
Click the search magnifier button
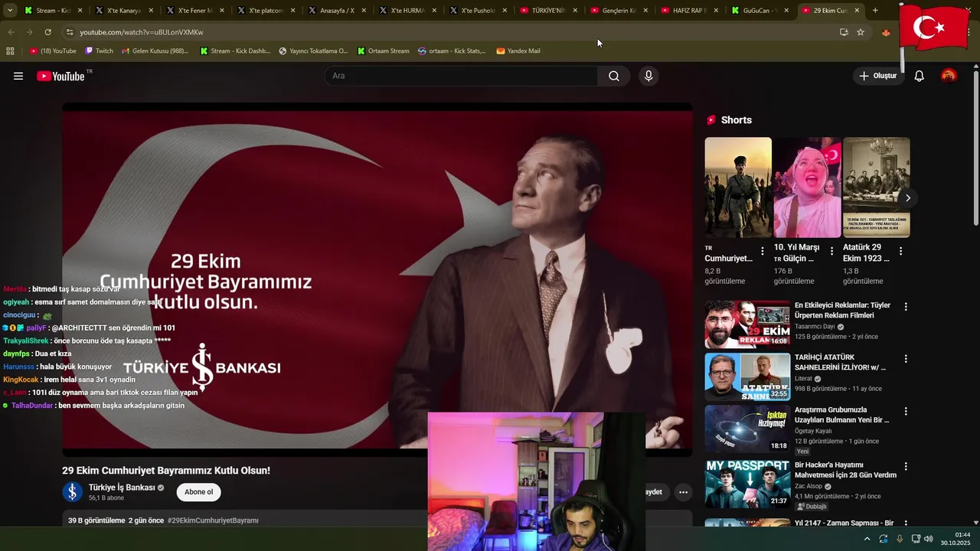614,76
